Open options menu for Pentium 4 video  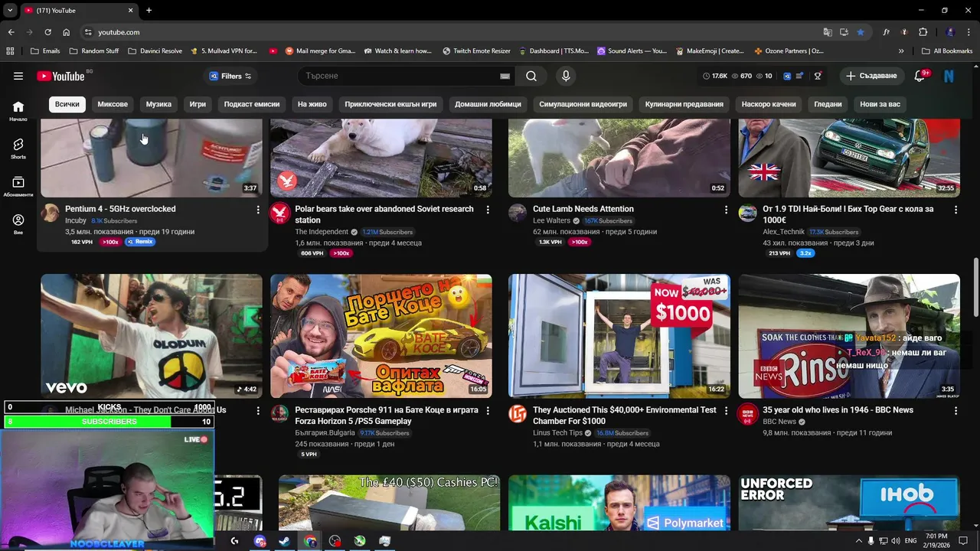click(258, 210)
